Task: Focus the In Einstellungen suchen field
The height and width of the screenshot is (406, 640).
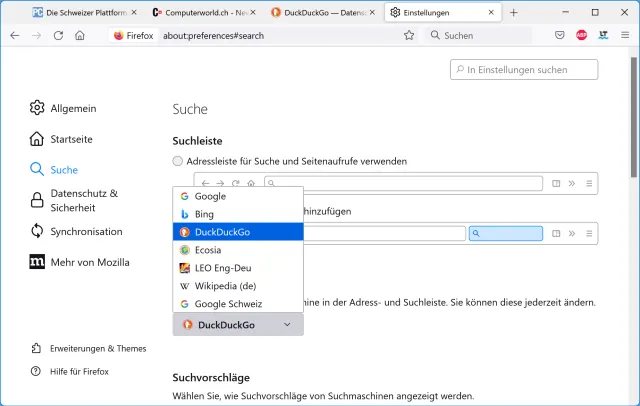Action: 524,70
